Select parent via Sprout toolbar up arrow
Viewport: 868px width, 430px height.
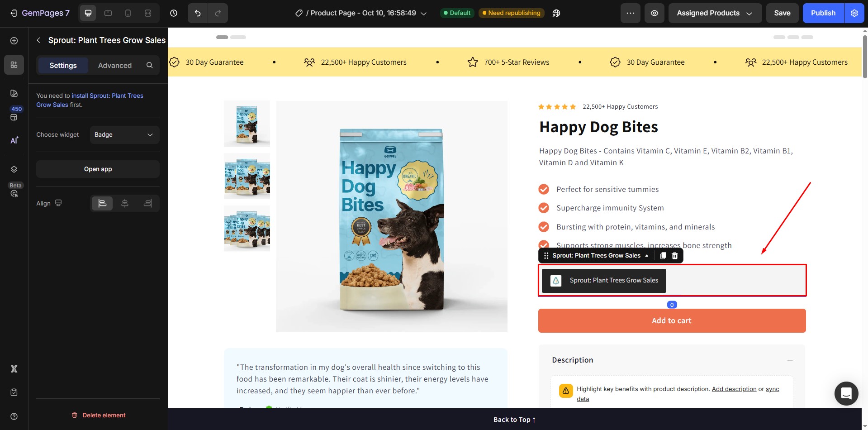[647, 256]
